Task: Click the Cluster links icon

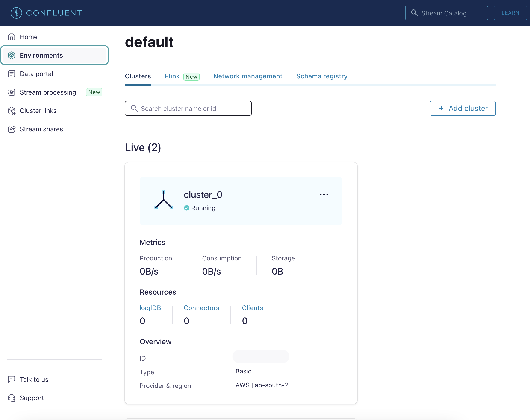Action: (12, 111)
